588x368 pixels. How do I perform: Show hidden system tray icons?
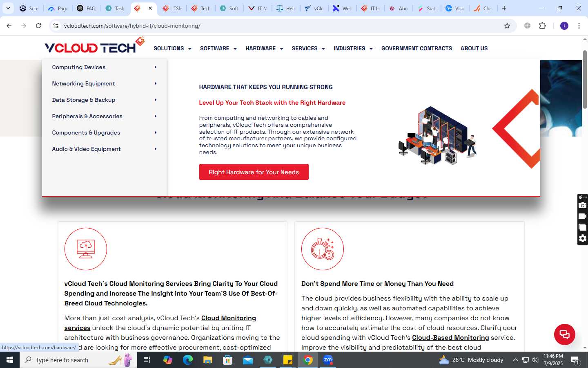pyautogui.click(x=515, y=360)
